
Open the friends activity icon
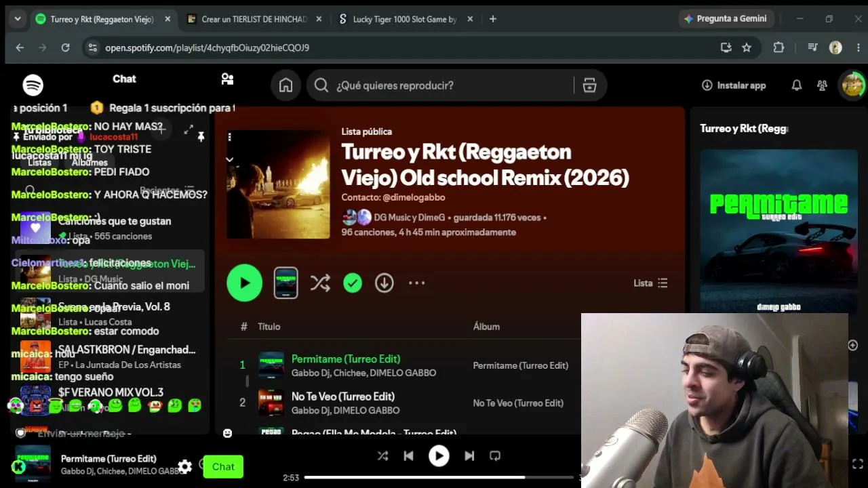[x=822, y=85]
